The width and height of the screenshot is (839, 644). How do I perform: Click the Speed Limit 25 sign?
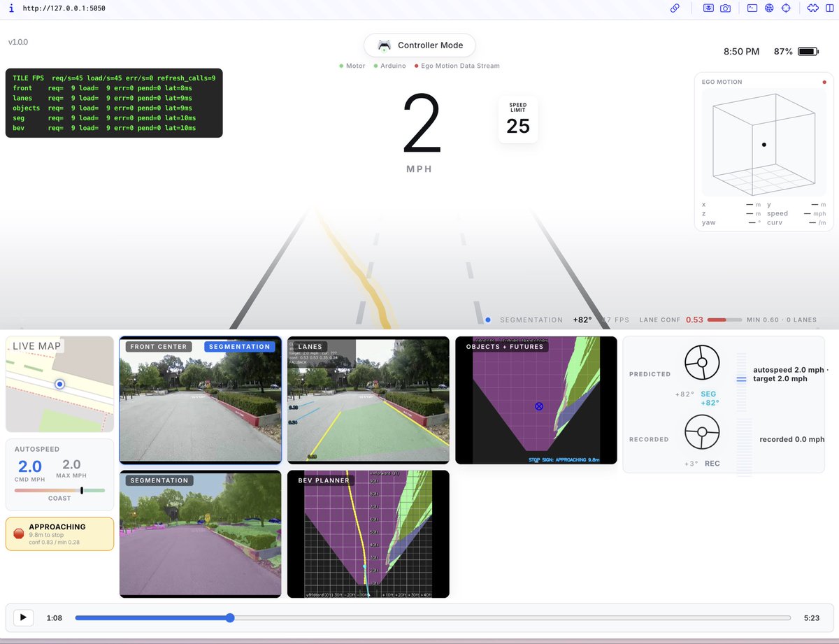[518, 120]
